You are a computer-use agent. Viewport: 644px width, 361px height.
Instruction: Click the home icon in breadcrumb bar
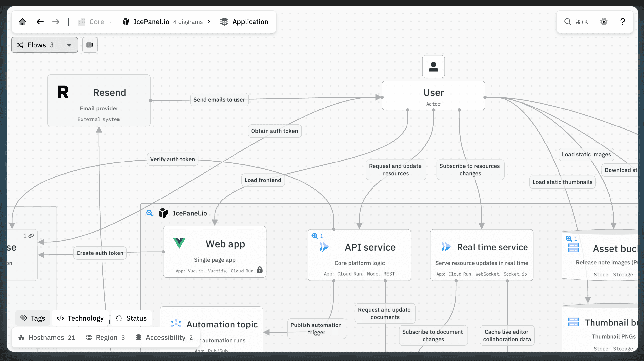(x=22, y=22)
